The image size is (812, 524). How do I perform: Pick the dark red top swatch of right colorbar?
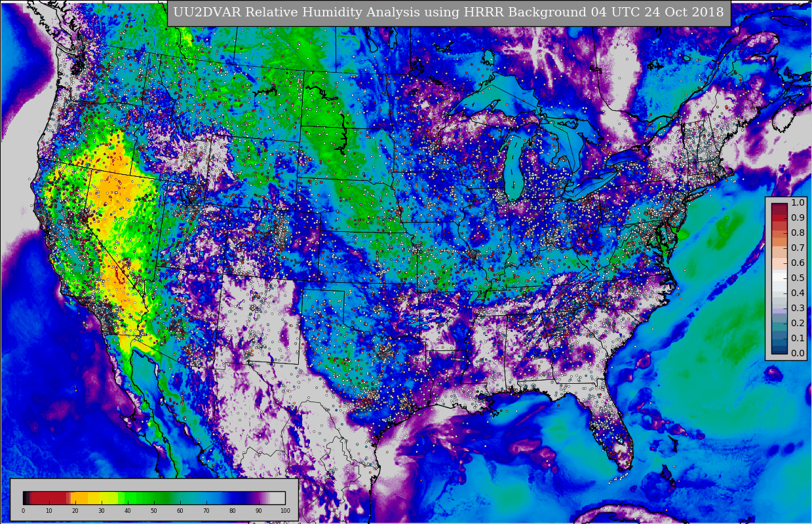click(779, 209)
